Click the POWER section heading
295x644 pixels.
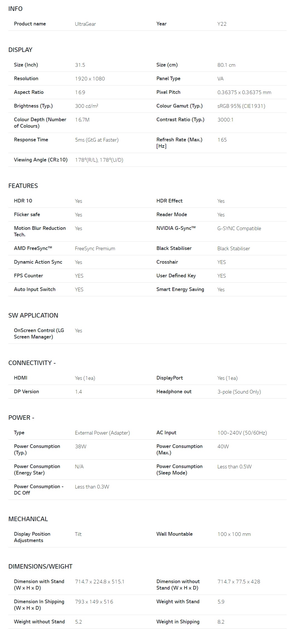[x=21, y=418]
